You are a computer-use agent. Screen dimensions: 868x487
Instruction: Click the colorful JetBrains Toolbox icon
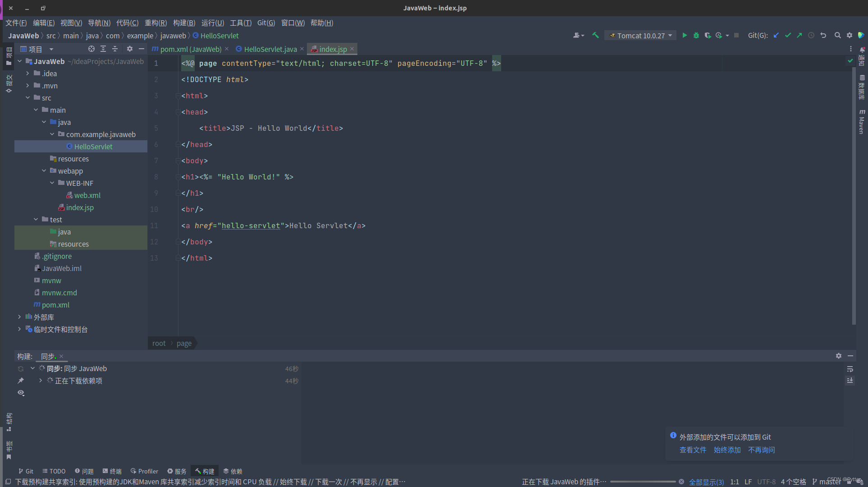[x=861, y=36]
